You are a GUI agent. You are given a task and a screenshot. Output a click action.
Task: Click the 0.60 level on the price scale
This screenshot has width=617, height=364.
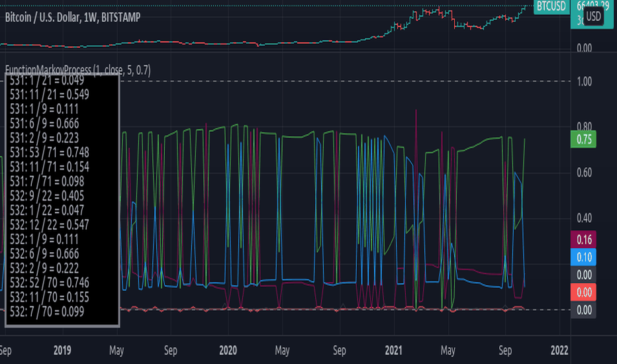[585, 173]
